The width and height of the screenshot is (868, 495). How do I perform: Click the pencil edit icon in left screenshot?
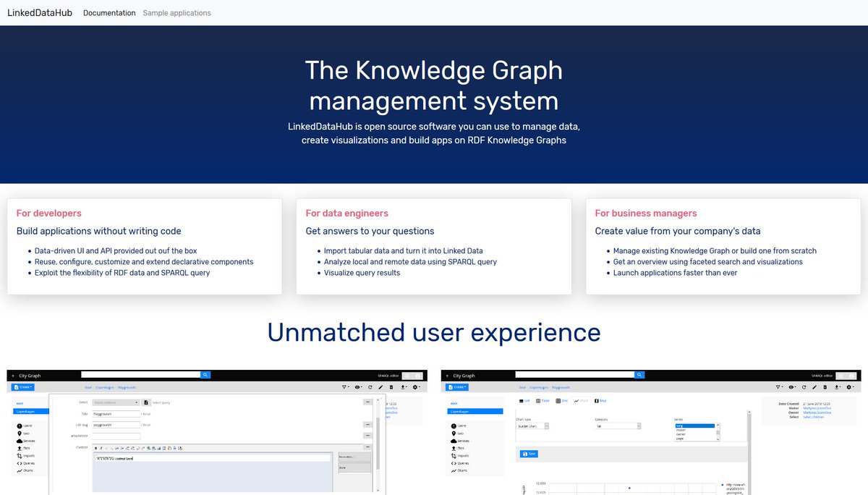[380, 387]
